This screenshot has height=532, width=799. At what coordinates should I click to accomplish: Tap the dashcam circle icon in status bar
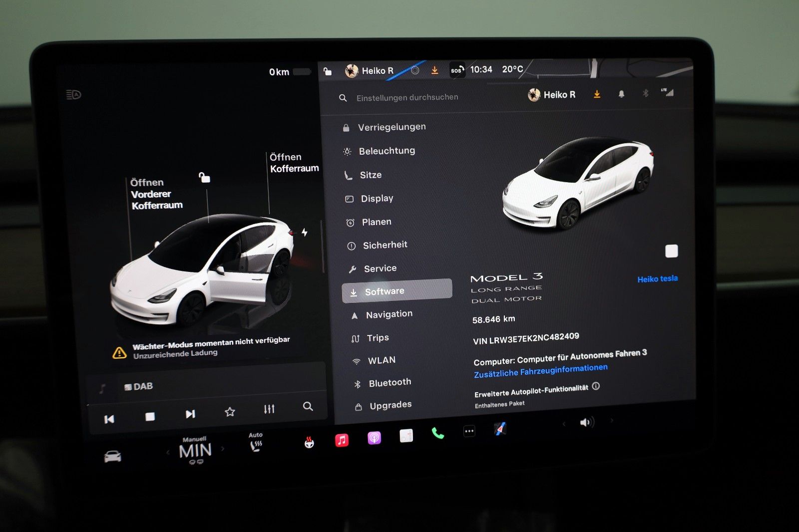[x=415, y=70]
